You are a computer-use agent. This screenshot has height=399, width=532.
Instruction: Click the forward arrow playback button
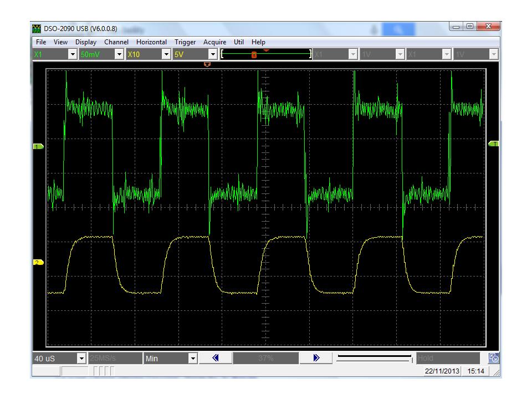coord(316,359)
